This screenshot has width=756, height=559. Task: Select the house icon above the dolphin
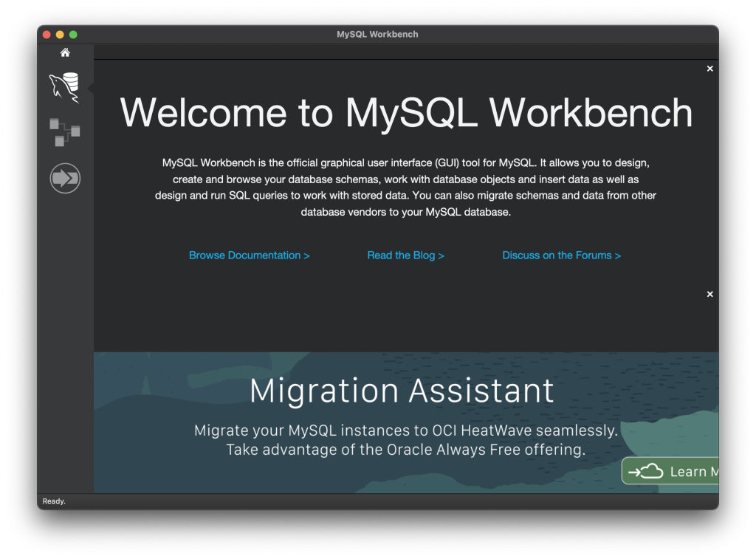coord(64,52)
